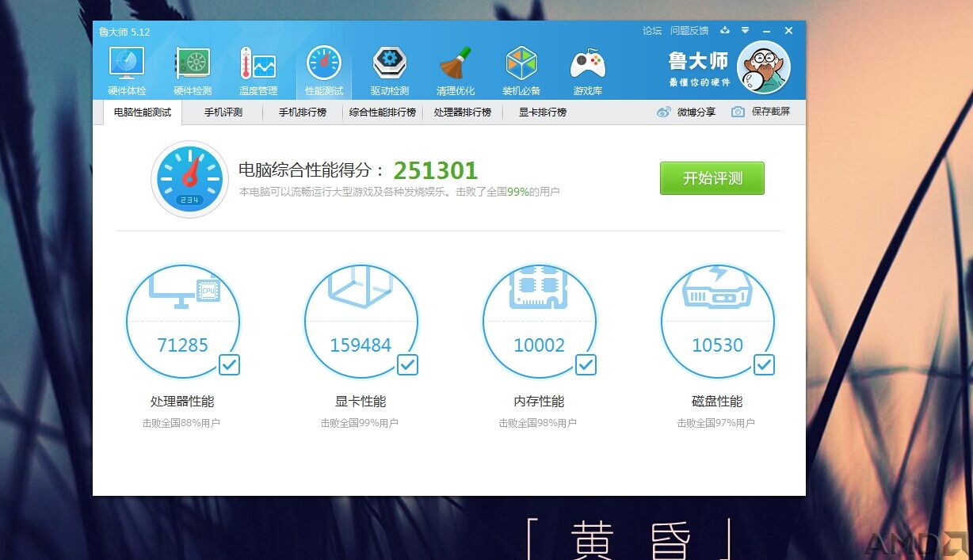
Task: Open the 综合性能排行榜 tab
Action: pos(383,112)
